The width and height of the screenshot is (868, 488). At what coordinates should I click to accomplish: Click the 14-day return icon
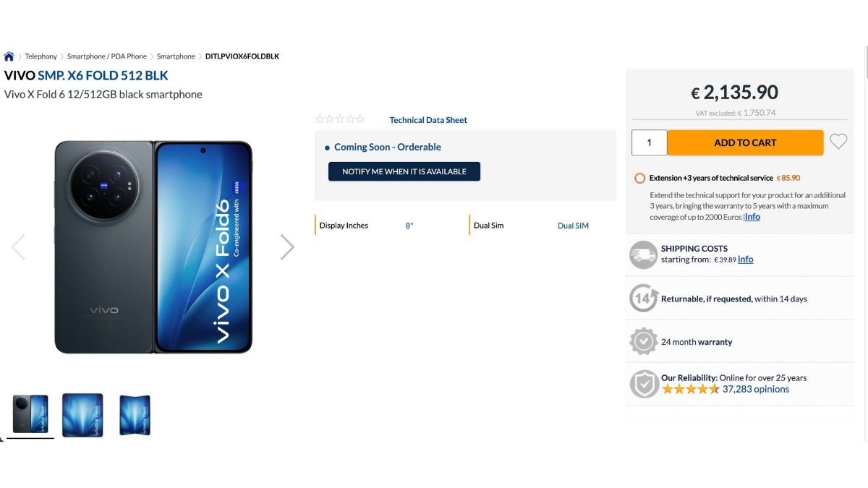click(643, 298)
